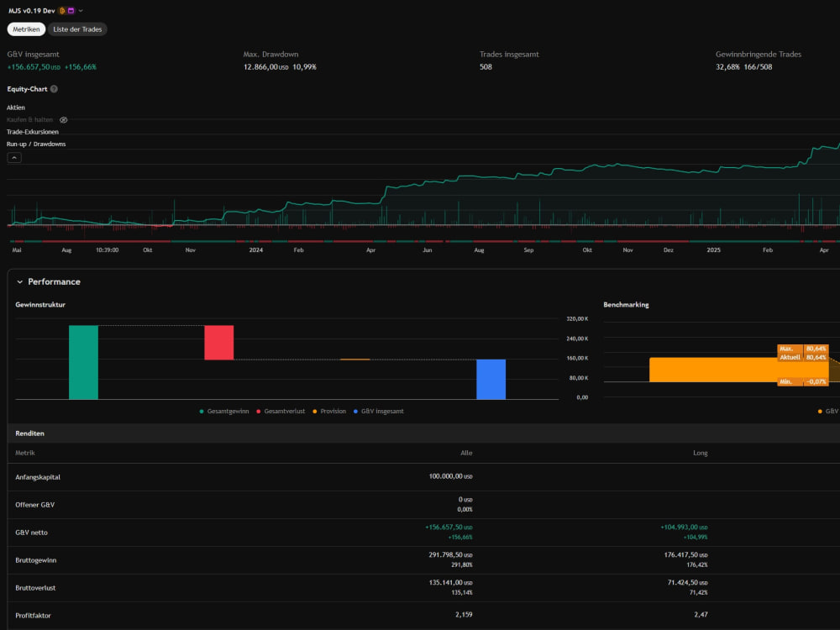Click the Performance section heading
Screen dimensions: 840x630
click(54, 281)
